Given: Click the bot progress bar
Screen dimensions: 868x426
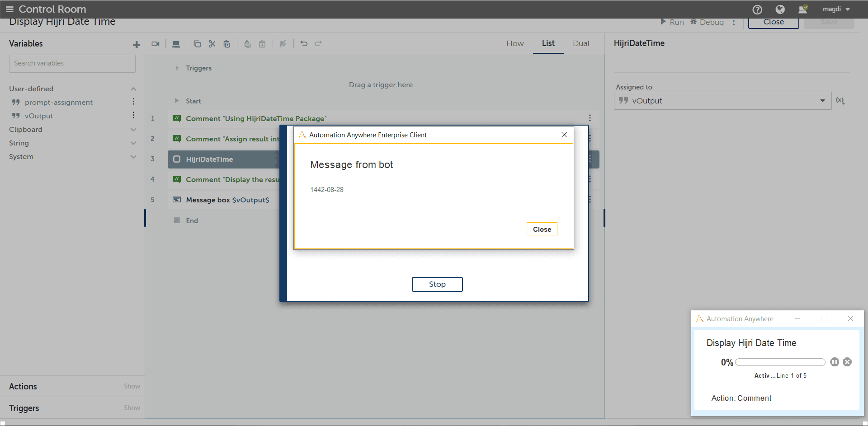Looking at the screenshot, I should point(780,362).
